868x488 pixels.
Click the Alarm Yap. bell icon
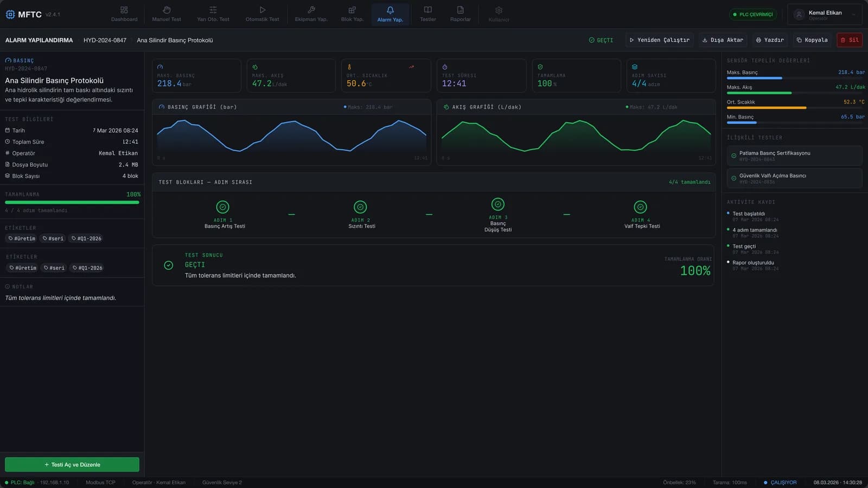point(390,10)
